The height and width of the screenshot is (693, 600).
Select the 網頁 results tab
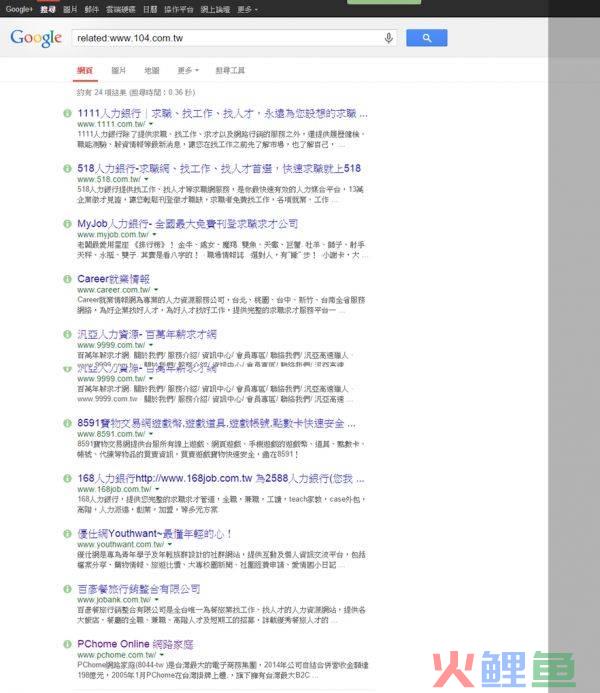85,70
